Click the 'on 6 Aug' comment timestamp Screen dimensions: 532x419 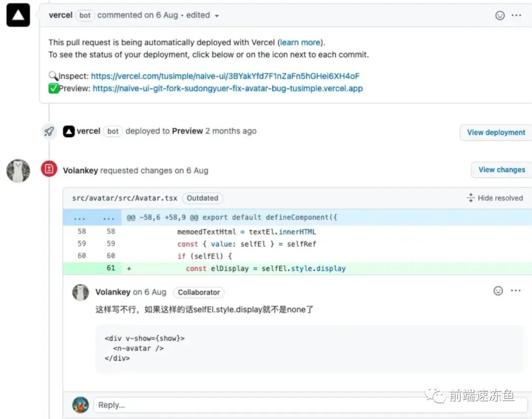pyautogui.click(x=150, y=292)
